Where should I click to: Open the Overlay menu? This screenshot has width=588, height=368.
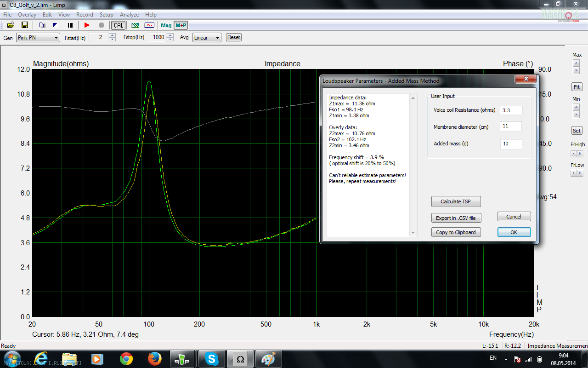27,15
